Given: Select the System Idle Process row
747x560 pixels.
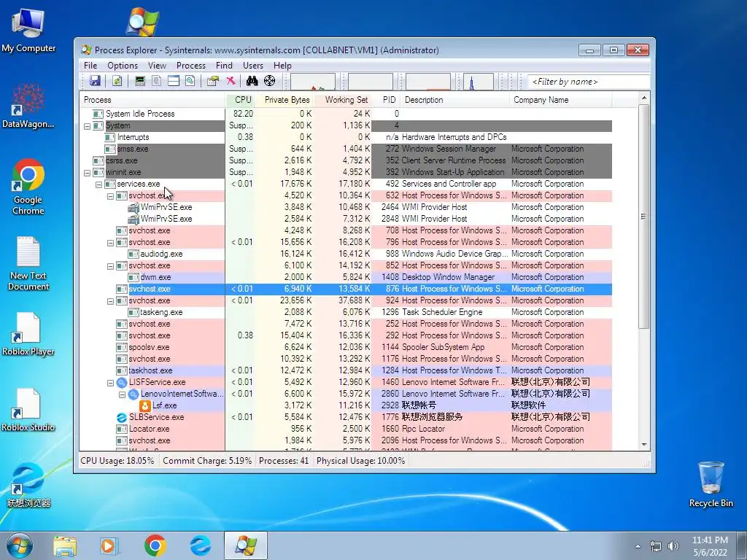Looking at the screenshot, I should coord(345,114).
